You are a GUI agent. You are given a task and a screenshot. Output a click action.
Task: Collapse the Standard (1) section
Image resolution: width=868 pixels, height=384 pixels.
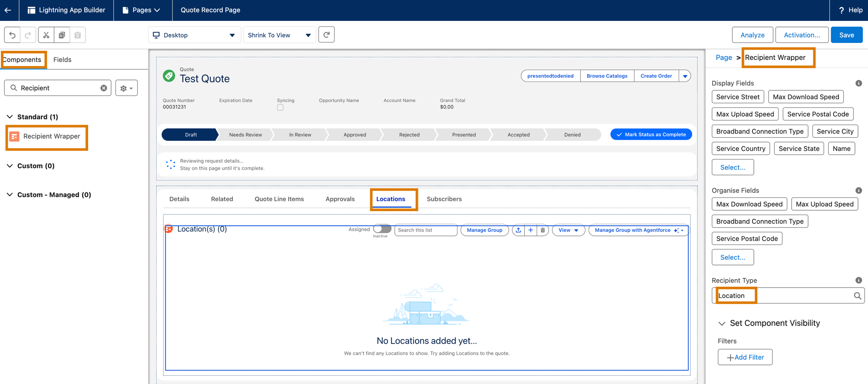click(10, 117)
